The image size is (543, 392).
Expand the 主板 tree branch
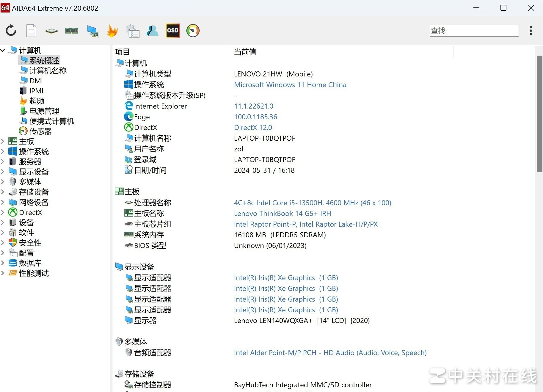pos(3,141)
